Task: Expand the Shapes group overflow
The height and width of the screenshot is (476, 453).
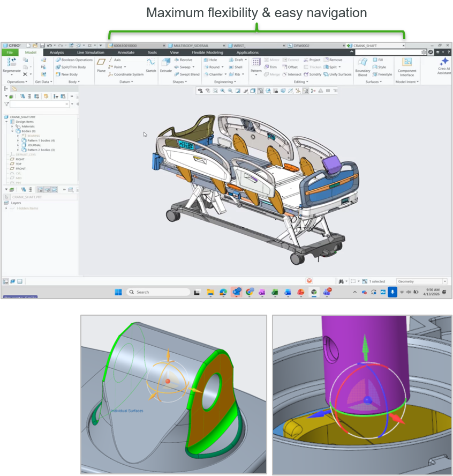Action: (x=180, y=81)
